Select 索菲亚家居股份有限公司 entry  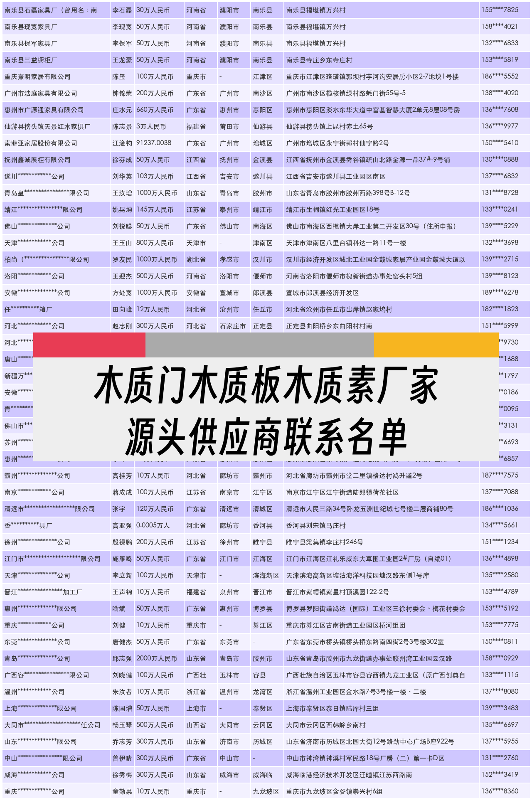click(x=41, y=143)
